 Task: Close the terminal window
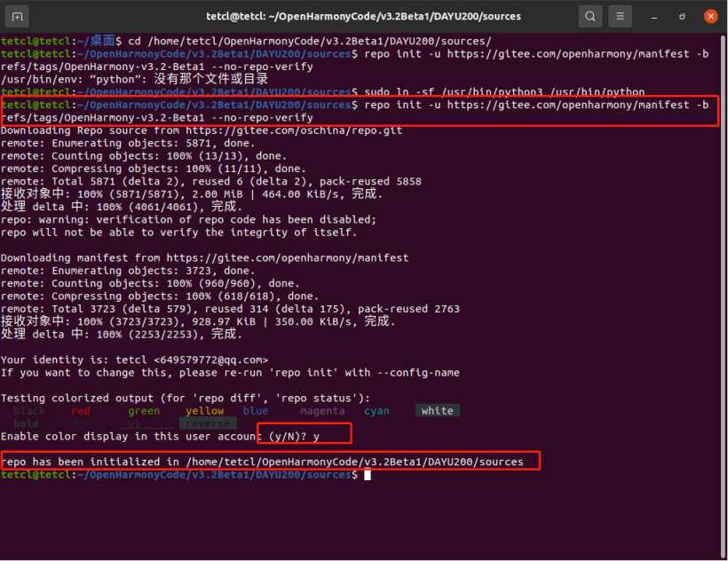tap(710, 16)
